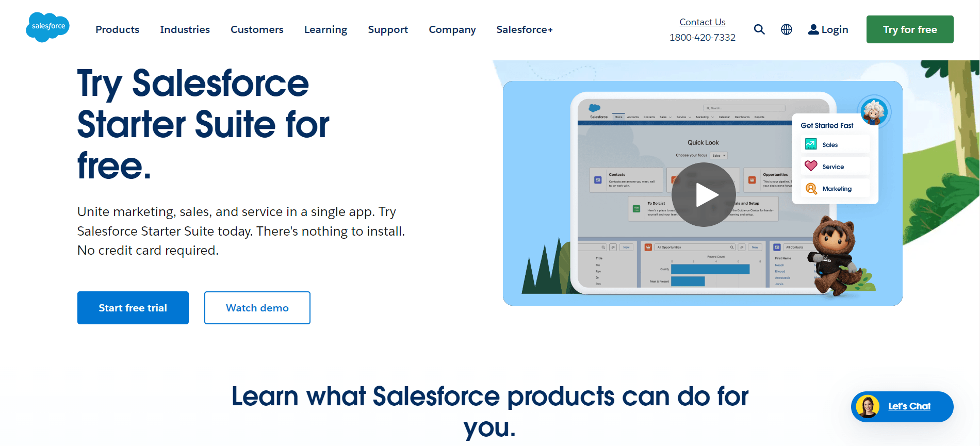Click the Opportunities card in video preview
Image resolution: width=980 pixels, height=446 pixels.
(768, 180)
